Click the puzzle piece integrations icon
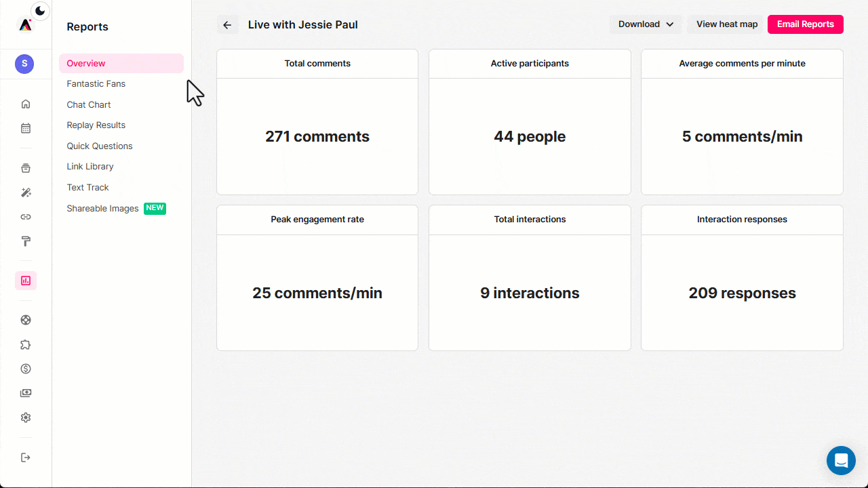The width and height of the screenshot is (868, 488). (x=26, y=344)
